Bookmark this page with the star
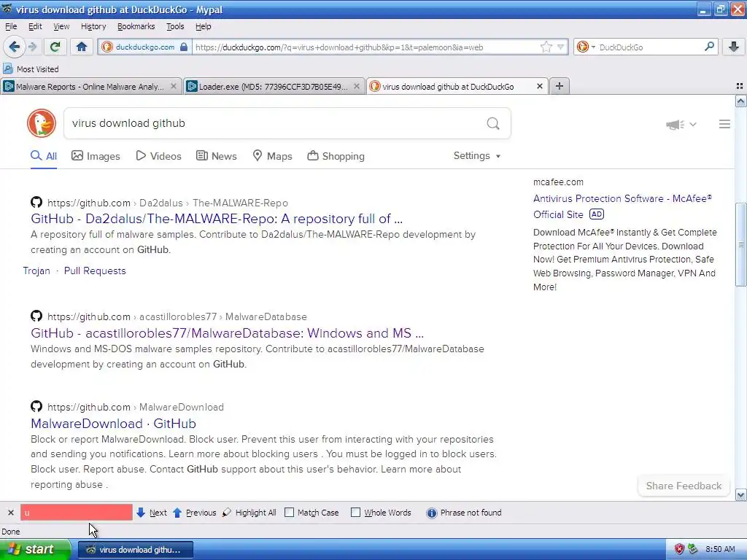The image size is (747, 560). [x=546, y=47]
